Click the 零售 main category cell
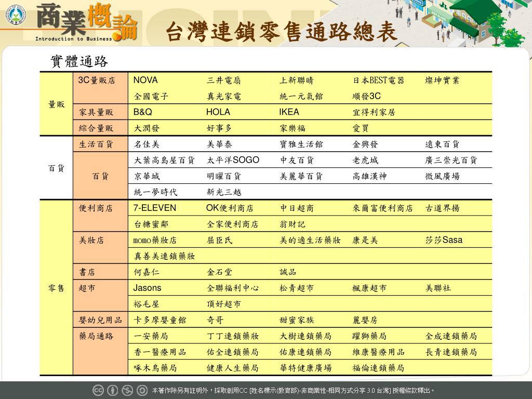This screenshot has width=532, height=399. pyautogui.click(x=56, y=288)
